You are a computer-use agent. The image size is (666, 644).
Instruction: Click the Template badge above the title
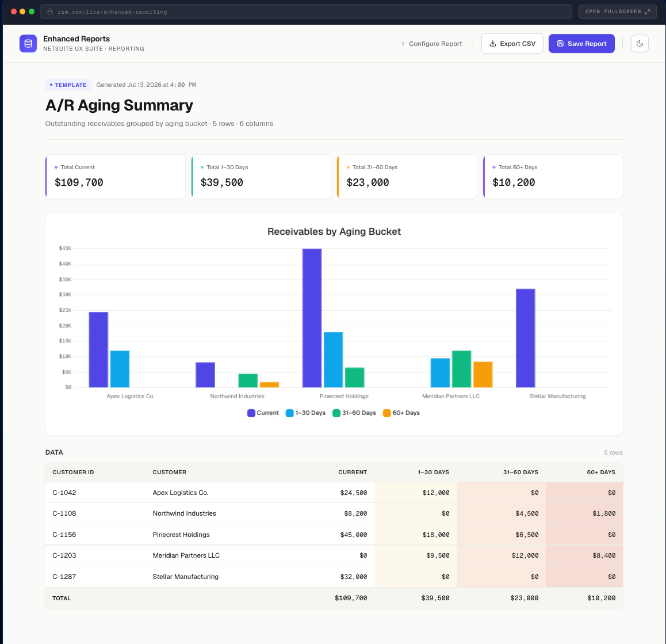tap(68, 85)
